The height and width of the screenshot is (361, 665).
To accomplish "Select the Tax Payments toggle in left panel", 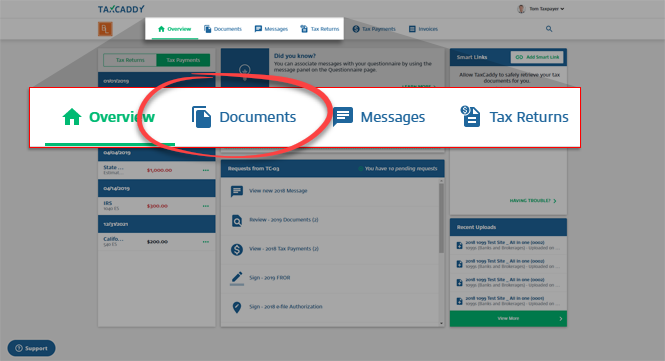I will pyautogui.click(x=183, y=60).
